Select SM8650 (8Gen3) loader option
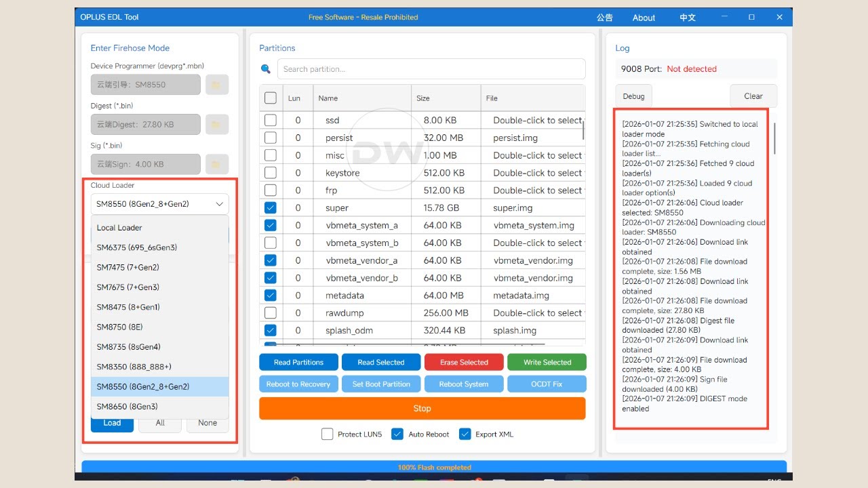Image resolution: width=868 pixels, height=488 pixels. pyautogui.click(x=160, y=407)
